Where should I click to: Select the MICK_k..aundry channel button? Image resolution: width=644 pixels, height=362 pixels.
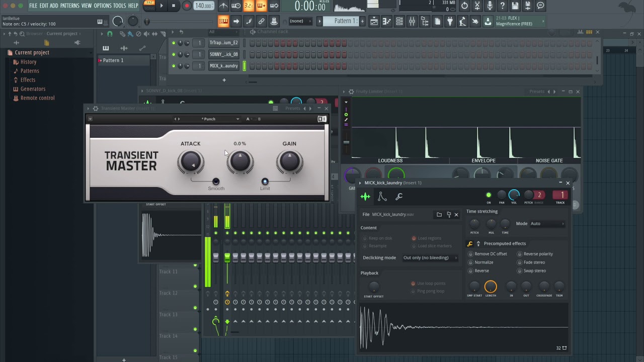click(x=223, y=66)
